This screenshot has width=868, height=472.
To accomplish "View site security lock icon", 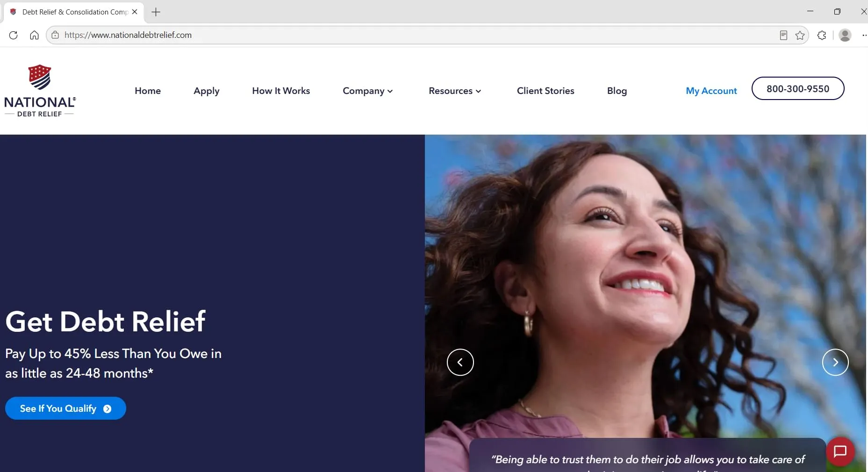I will point(55,35).
